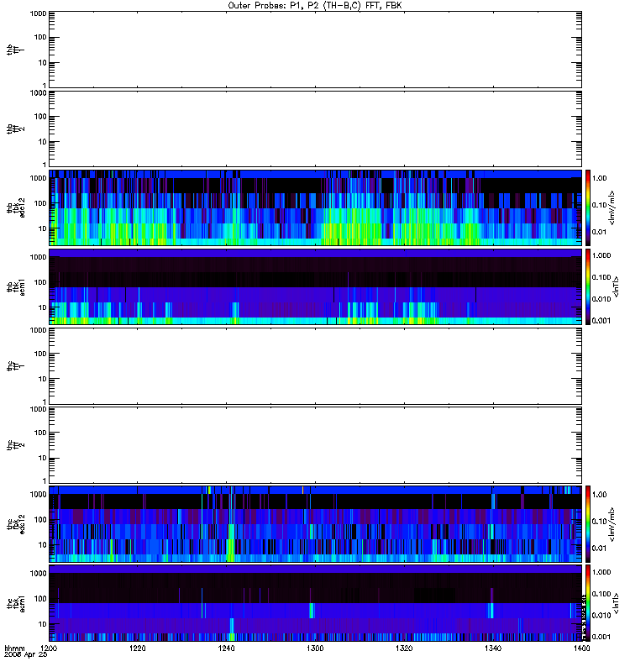The image size is (630, 672).
Task: Click the 1000 y-tick of thb fff 1 panel
Action: [x=38, y=13]
